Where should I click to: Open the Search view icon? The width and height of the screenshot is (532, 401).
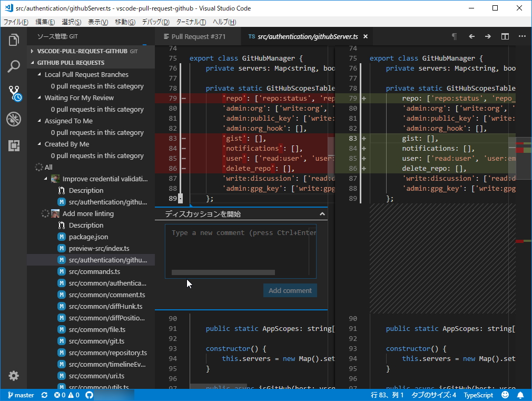[x=14, y=66]
